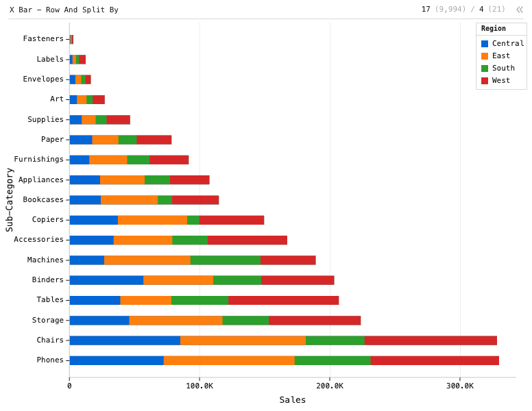Toggle the East legend label
This screenshot has width=532, height=411.
coord(500,55)
